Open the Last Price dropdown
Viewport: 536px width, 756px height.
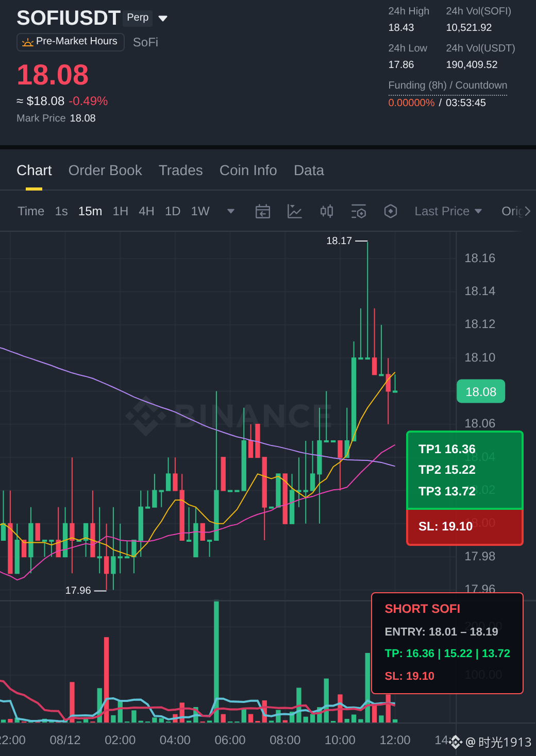click(x=448, y=211)
